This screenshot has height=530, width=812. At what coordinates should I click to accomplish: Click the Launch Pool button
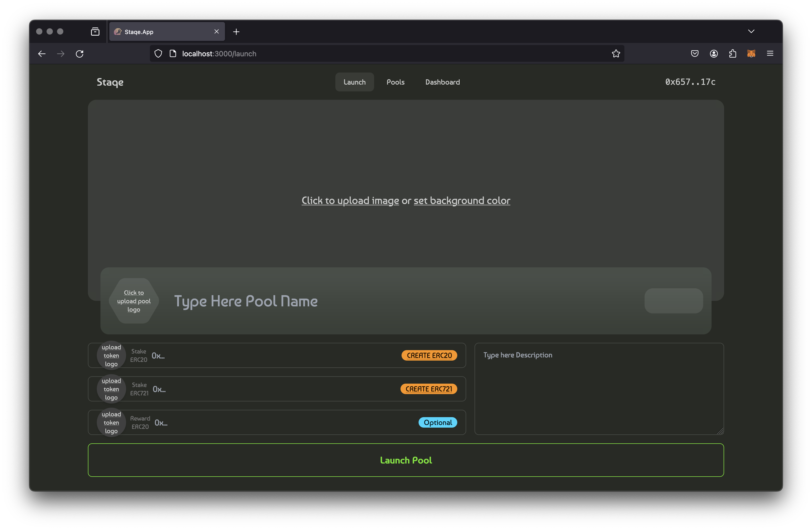tap(406, 460)
